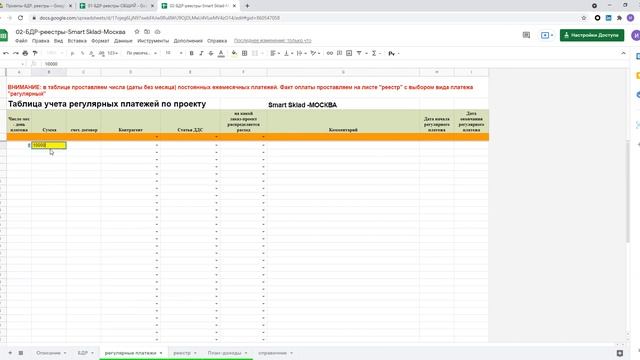The image size is (640, 360).
Task: Switch to the План-доходы sheet tab
Action: pyautogui.click(x=227, y=353)
